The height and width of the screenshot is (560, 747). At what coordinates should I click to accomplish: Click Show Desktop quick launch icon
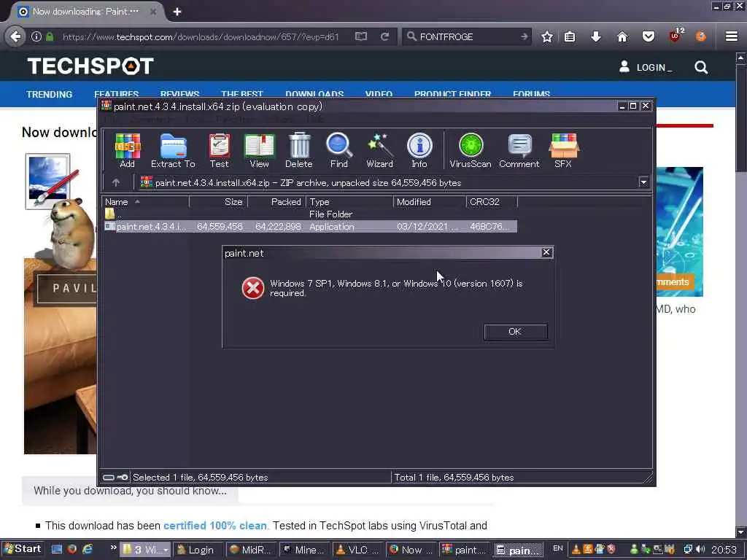pyautogui.click(x=57, y=549)
